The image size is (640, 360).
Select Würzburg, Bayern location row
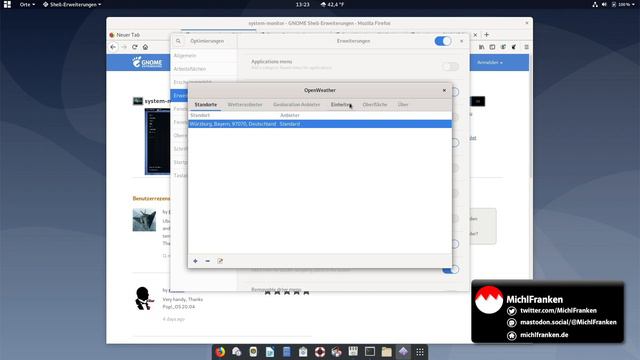point(320,124)
